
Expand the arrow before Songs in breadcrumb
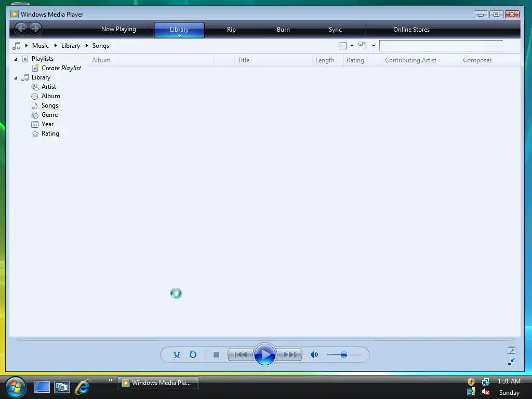[87, 46]
